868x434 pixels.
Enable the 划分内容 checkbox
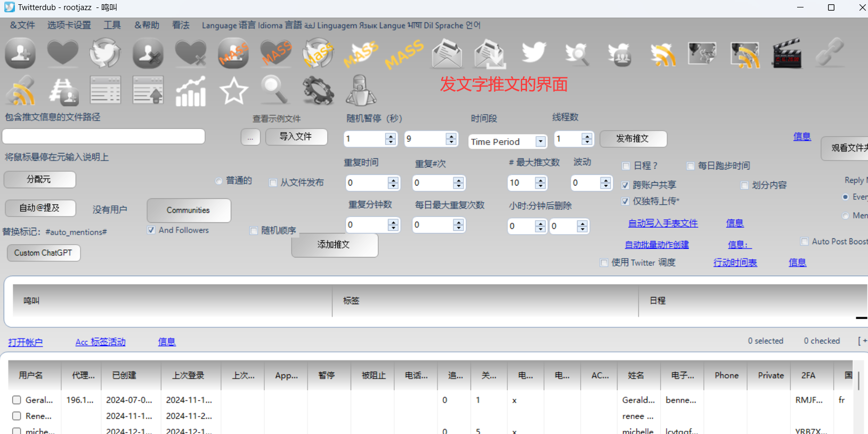[744, 185]
